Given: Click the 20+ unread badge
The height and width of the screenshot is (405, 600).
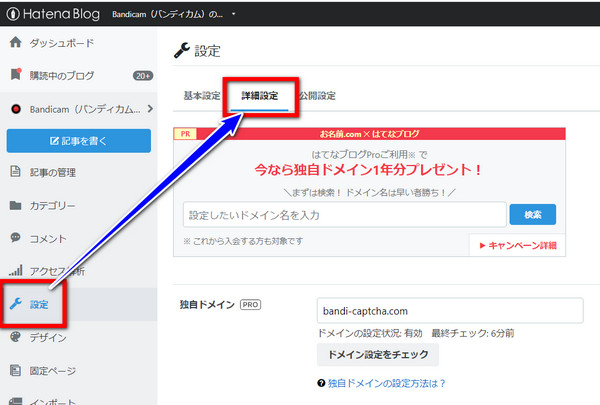Looking at the screenshot, I should click(x=143, y=76).
